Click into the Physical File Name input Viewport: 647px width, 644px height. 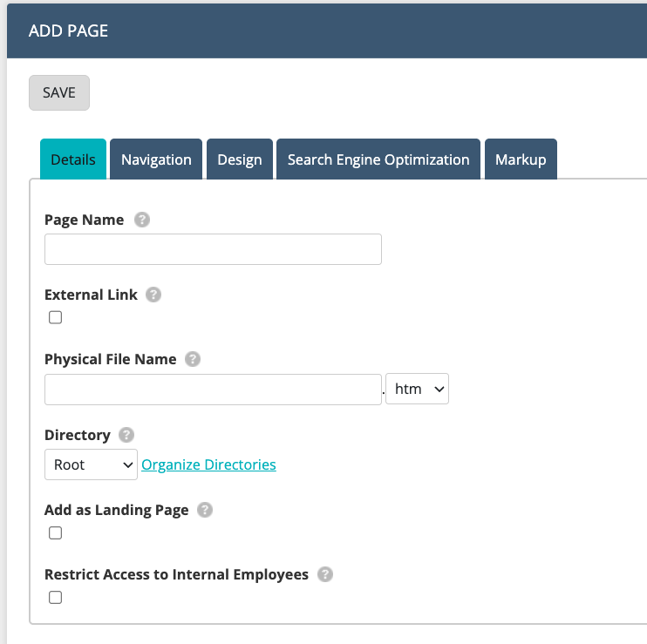pyautogui.click(x=213, y=390)
